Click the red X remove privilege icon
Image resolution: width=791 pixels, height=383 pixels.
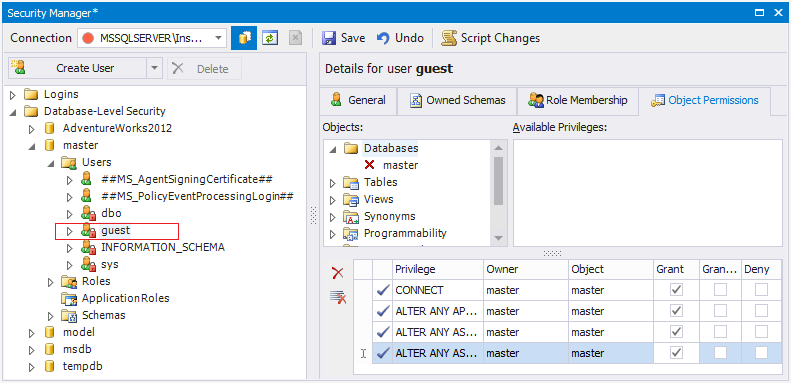coord(337,273)
